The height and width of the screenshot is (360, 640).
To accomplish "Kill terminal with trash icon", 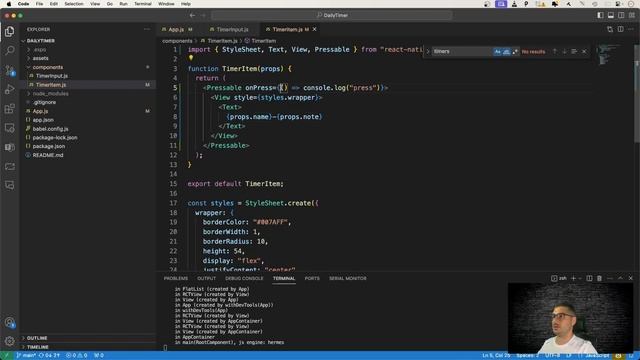I will coord(599,278).
